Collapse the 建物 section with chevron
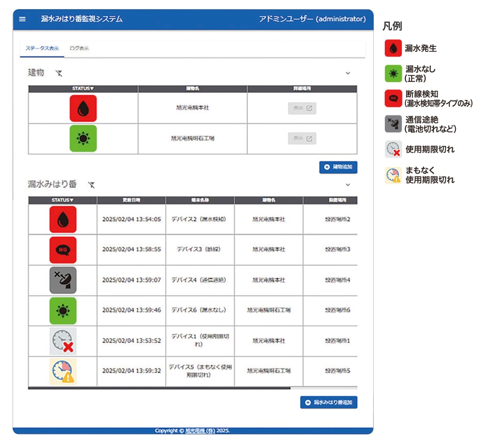This screenshot has width=490, height=448. (x=347, y=74)
